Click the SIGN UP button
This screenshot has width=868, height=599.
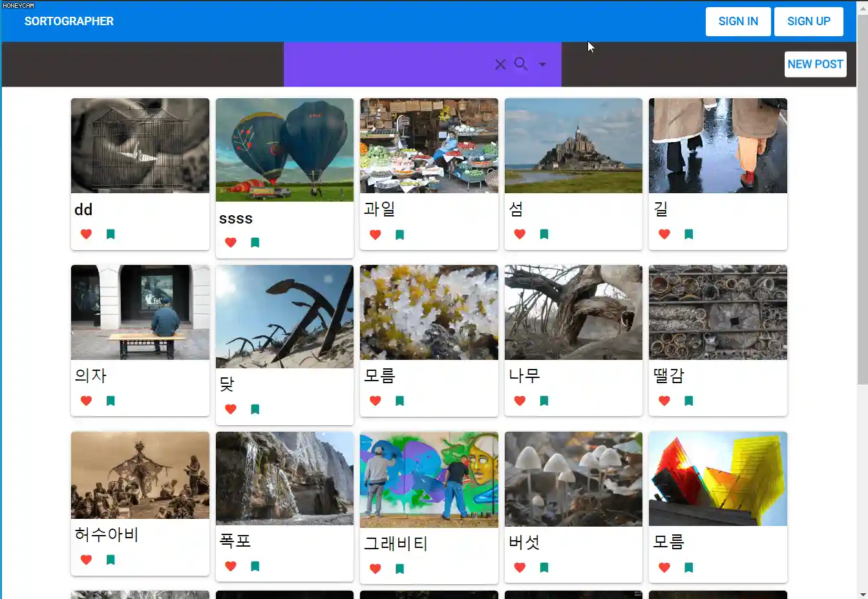[x=809, y=21]
